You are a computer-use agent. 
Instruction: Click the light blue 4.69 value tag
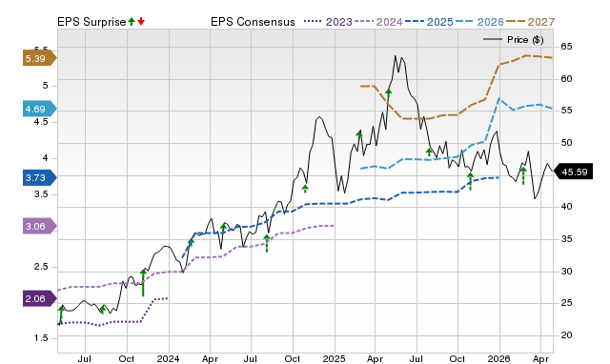pos(40,109)
